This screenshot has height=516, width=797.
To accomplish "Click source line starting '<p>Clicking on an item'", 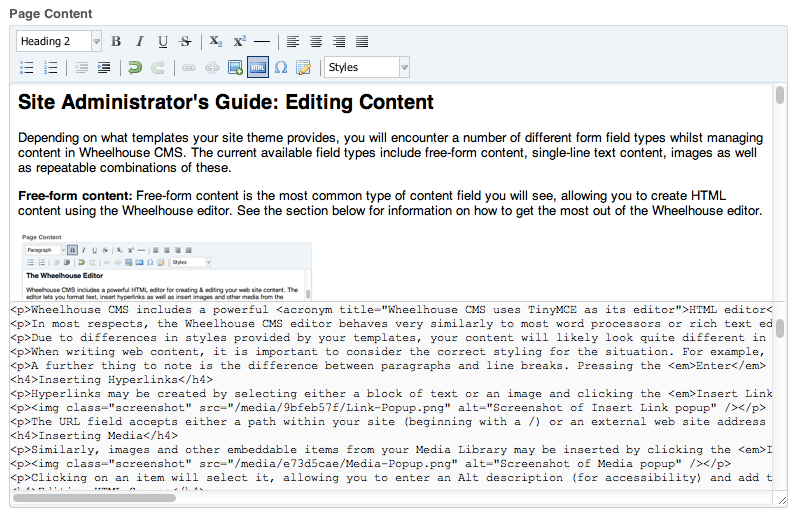I will click(391, 477).
